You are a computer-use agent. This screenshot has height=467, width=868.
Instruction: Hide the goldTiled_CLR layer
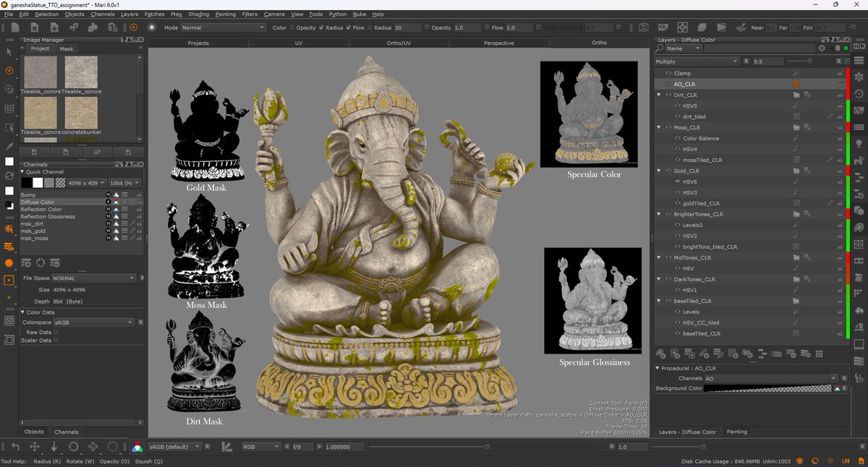tap(677, 203)
